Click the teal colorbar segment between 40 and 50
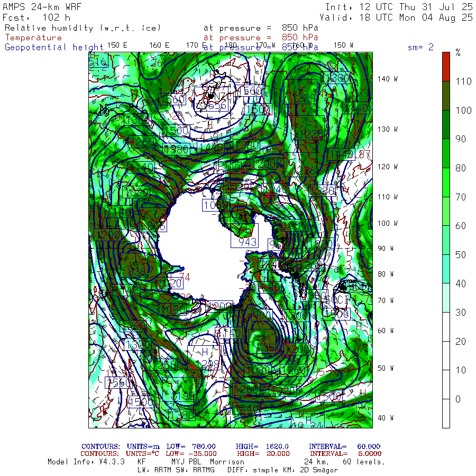Image resolution: width=476 pixels, height=476 pixels. click(446, 269)
